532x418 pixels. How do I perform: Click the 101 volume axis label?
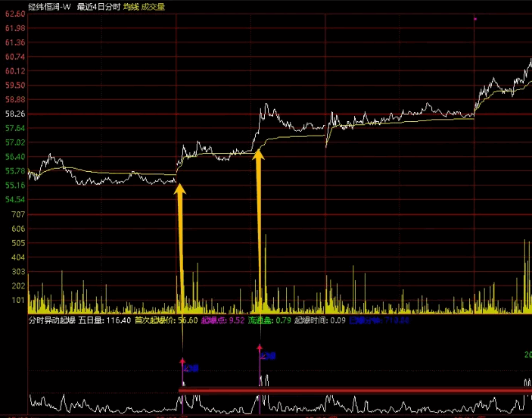18,300
